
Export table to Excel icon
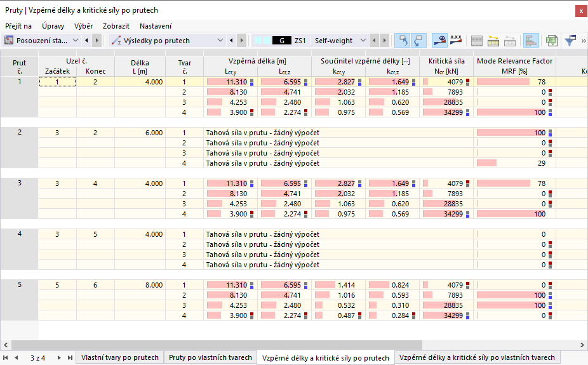pyautogui.click(x=552, y=41)
